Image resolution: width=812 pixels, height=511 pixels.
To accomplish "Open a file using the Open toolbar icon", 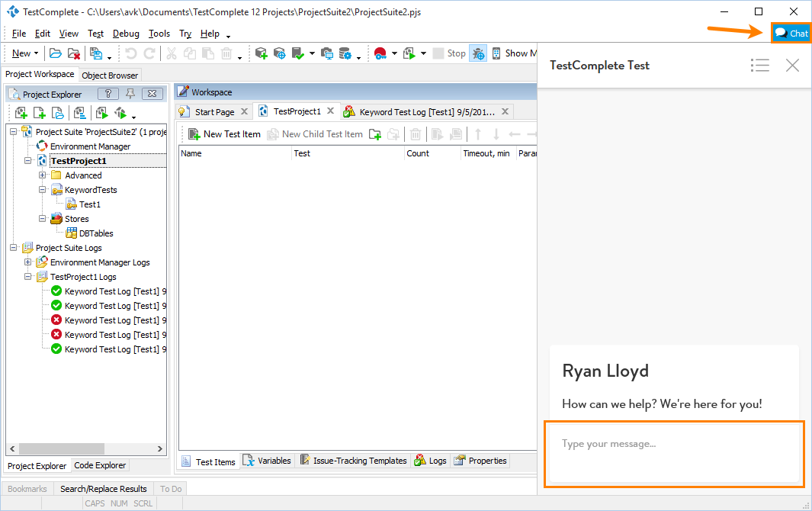I will (x=56, y=53).
